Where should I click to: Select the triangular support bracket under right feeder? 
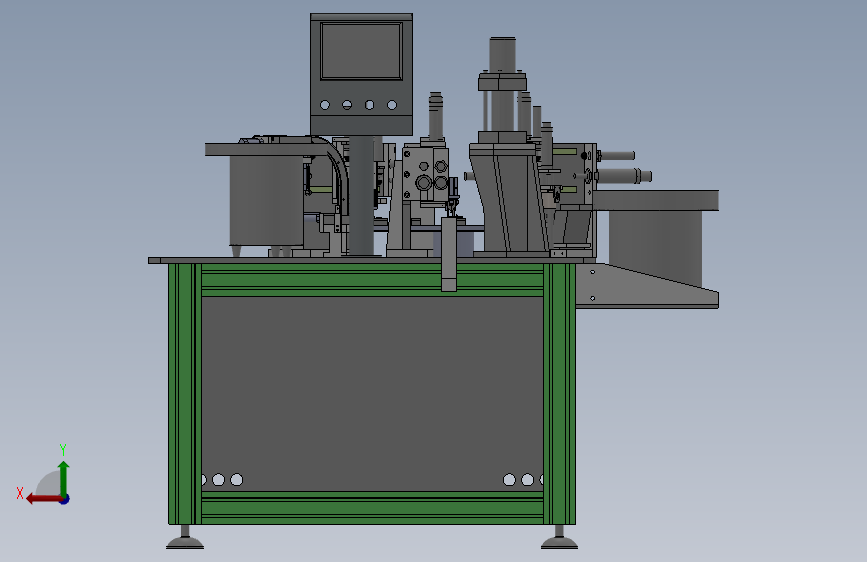647,285
